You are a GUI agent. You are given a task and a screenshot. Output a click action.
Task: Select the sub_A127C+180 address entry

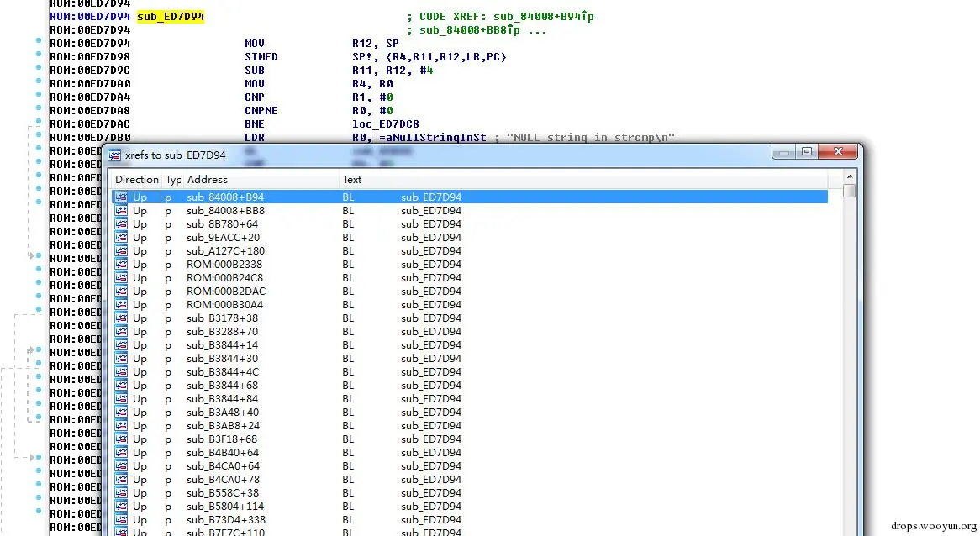[x=225, y=250]
